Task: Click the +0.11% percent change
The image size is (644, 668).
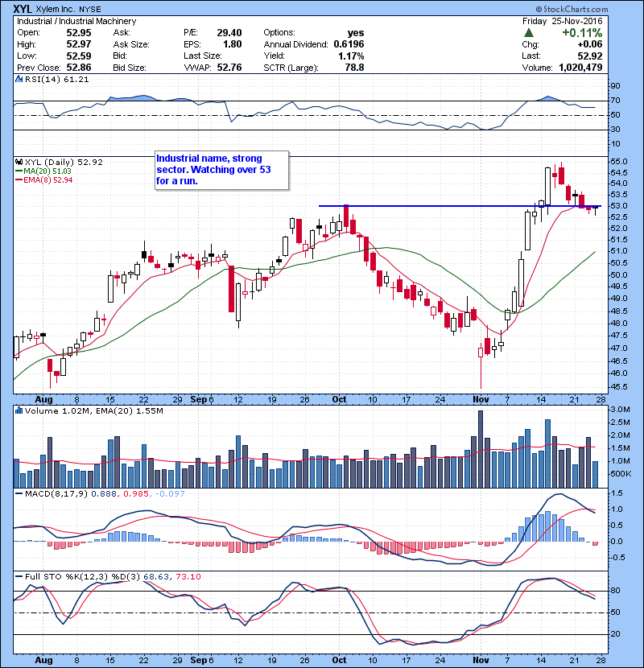Action: coord(582,33)
